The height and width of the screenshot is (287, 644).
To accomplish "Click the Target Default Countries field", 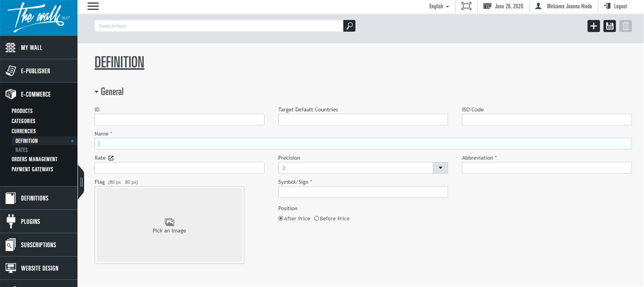I will pos(363,120).
